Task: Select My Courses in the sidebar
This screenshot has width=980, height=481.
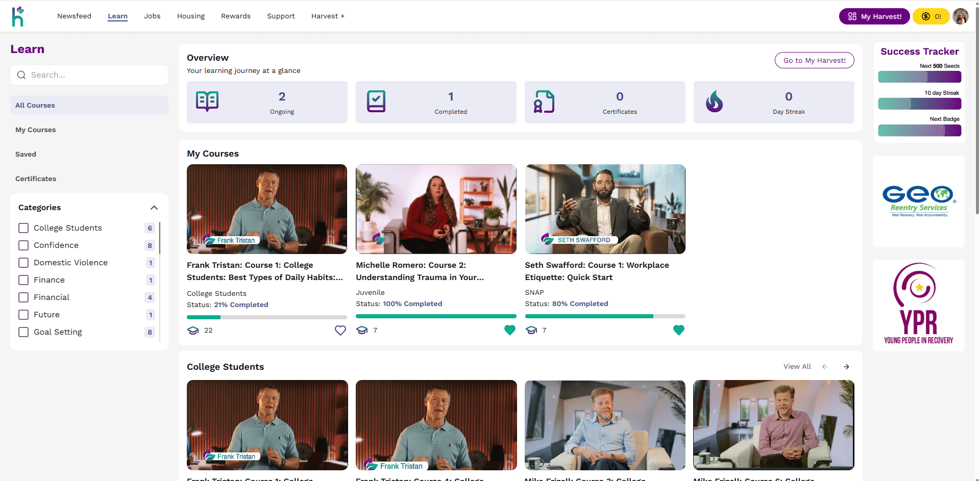Action: 36,130
